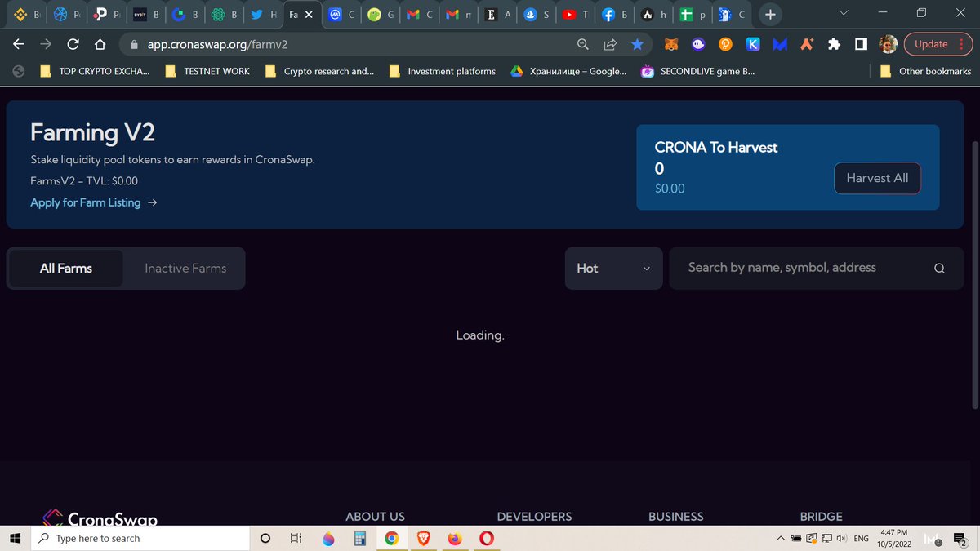Close the active Farms tab
This screenshot has height=551, width=980.
[309, 15]
